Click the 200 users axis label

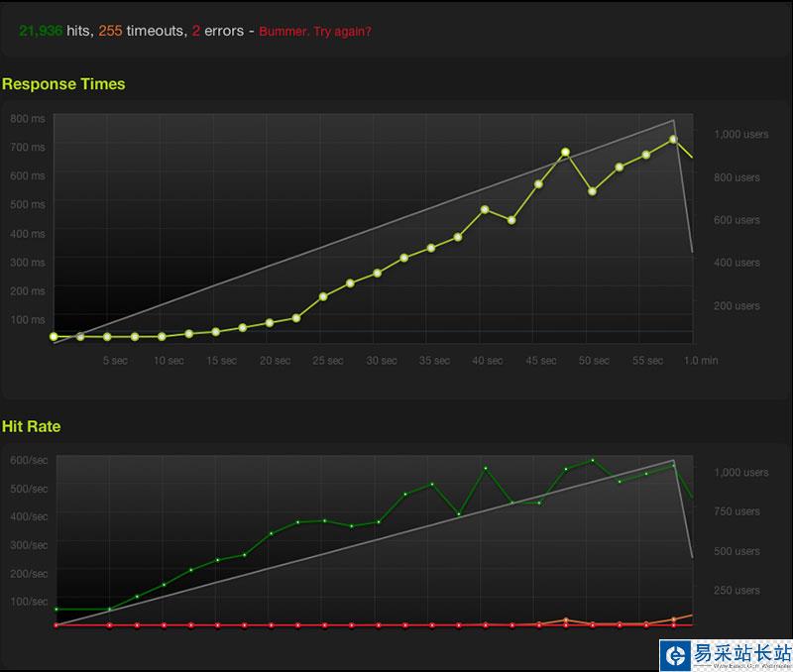click(x=736, y=306)
